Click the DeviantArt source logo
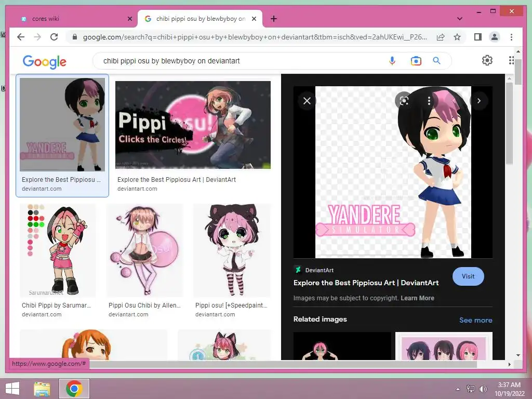 [298, 270]
